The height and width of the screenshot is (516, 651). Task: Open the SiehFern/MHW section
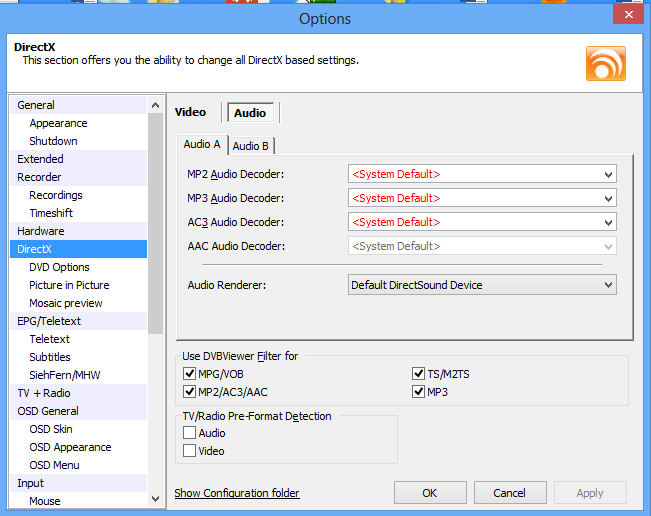point(78,375)
